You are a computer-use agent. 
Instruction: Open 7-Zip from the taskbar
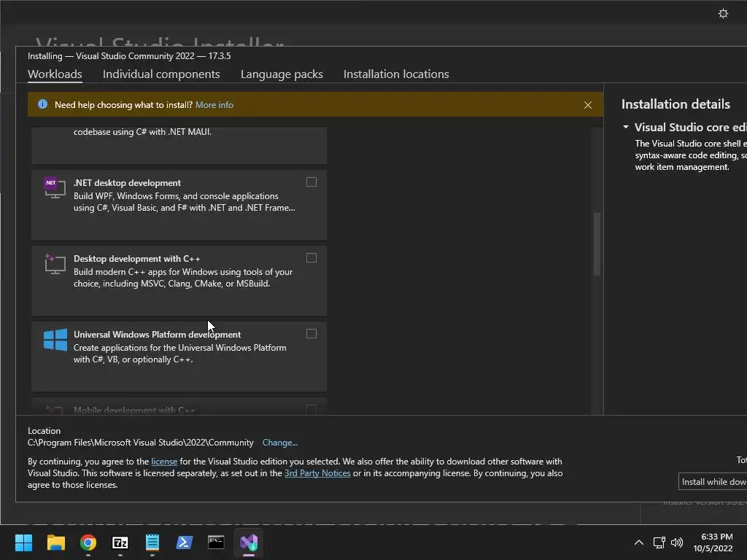pyautogui.click(x=120, y=542)
